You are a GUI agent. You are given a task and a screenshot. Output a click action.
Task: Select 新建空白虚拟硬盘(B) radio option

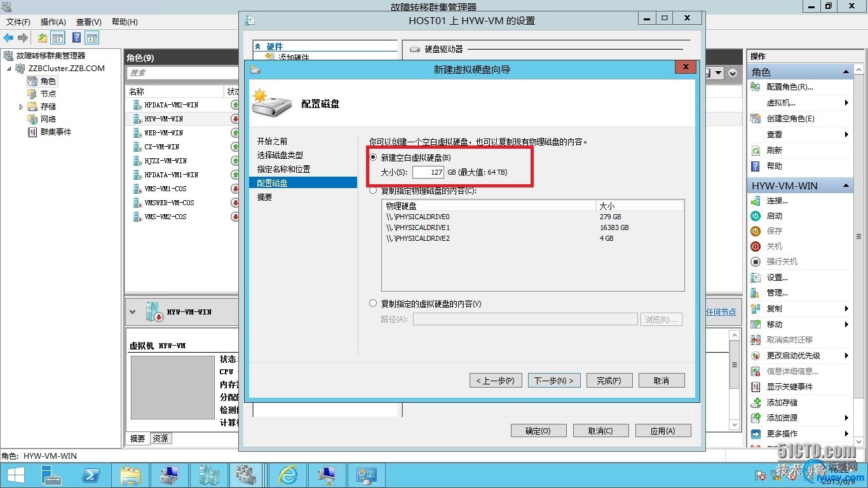coord(374,157)
